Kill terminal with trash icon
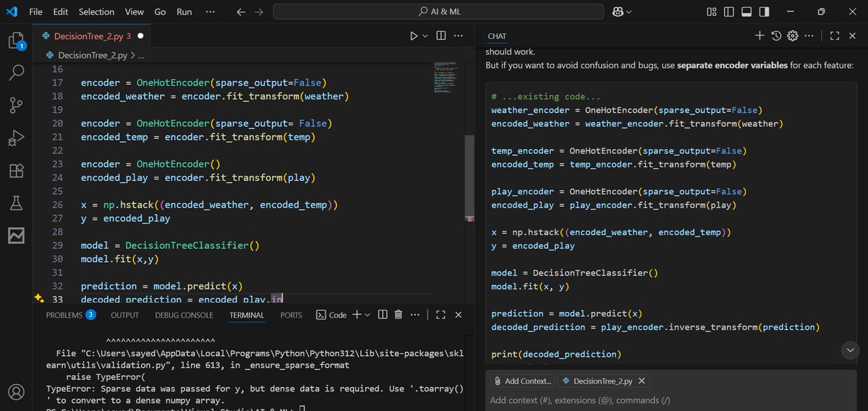Image resolution: width=868 pixels, height=411 pixels. tap(399, 315)
